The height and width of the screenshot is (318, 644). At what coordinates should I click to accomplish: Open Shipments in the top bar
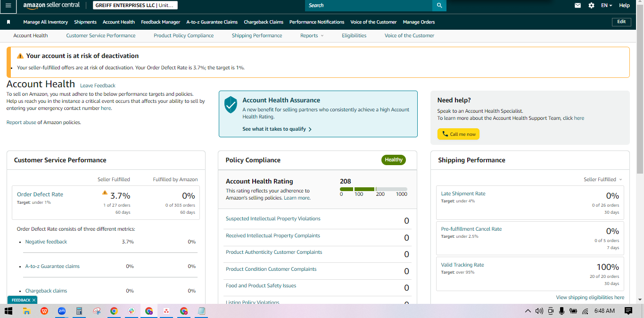(85, 22)
